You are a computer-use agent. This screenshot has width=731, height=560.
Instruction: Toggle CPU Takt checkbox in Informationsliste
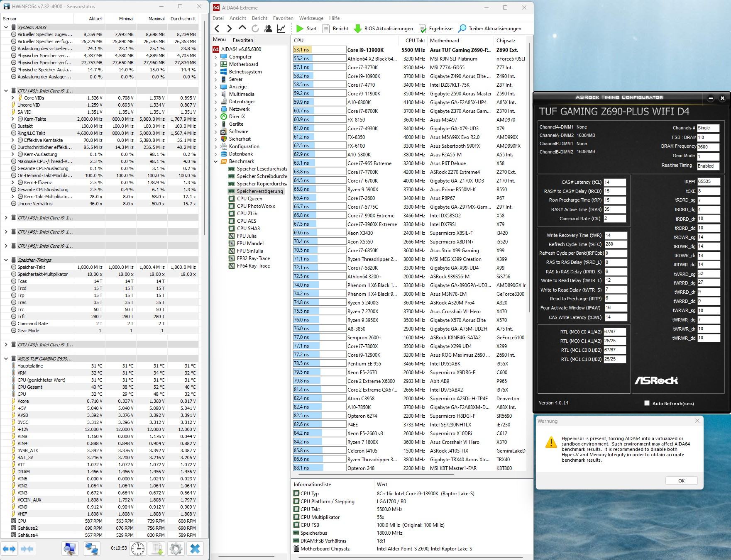pyautogui.click(x=296, y=509)
